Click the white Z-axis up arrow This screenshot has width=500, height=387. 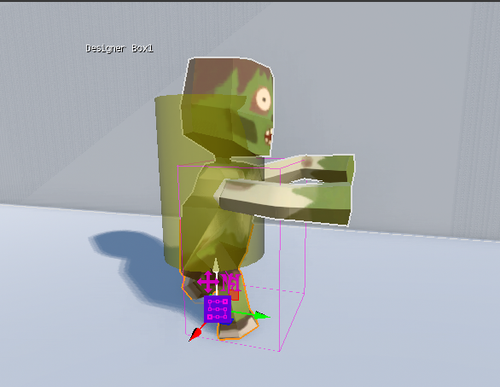216,266
